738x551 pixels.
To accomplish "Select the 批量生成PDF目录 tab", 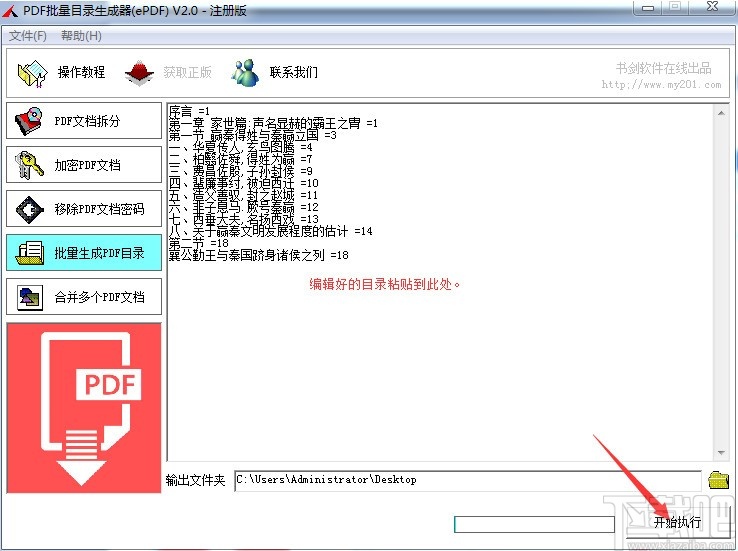I will tap(84, 253).
